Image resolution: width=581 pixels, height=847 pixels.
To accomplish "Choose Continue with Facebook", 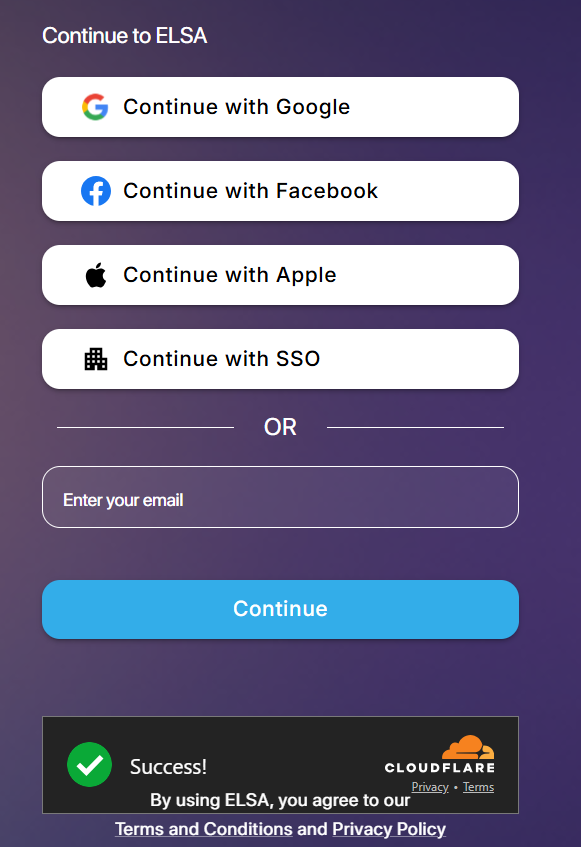I will pyautogui.click(x=280, y=191).
